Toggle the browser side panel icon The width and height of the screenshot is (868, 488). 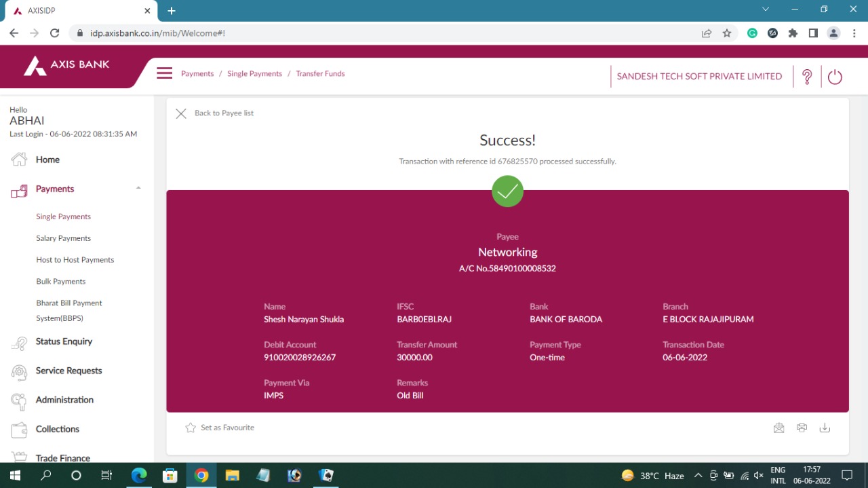tap(813, 33)
